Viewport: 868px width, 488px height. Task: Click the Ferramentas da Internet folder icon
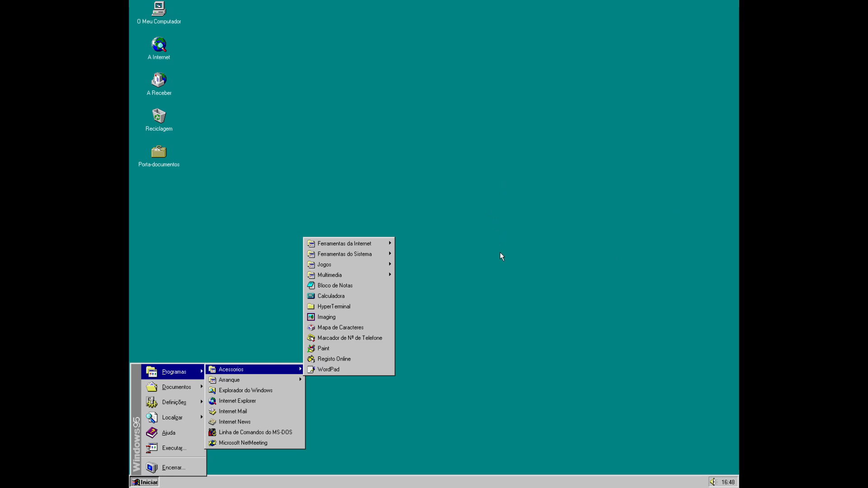tap(311, 244)
